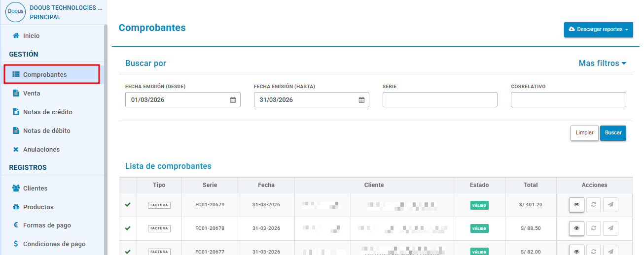Image resolution: width=644 pixels, height=255 pixels.
Task: Focus the Serie input field
Action: pyautogui.click(x=440, y=100)
